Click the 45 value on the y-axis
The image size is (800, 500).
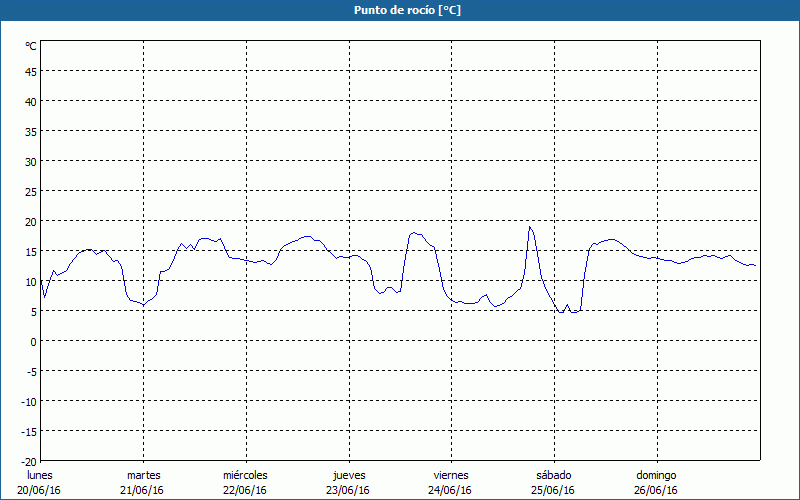tap(31, 72)
